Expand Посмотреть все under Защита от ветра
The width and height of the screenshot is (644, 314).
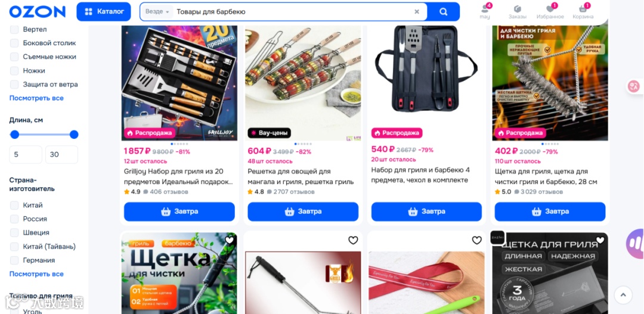click(36, 98)
